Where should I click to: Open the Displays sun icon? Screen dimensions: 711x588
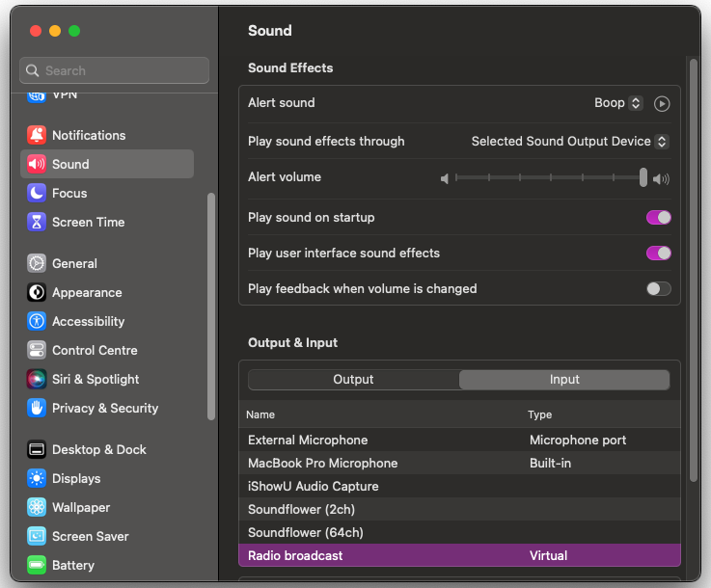[x=37, y=478]
